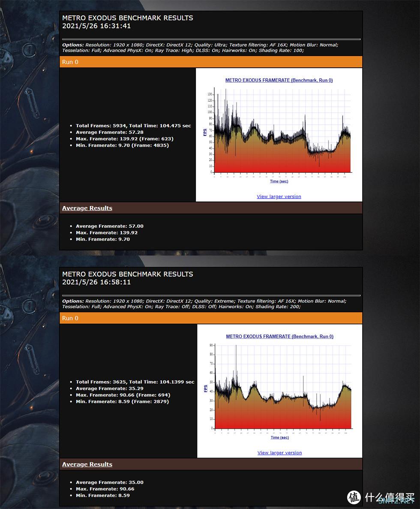Select 'Total Frames: 3625, Total Time: 104.1399 sec'
This screenshot has width=420, height=509.
135,382
